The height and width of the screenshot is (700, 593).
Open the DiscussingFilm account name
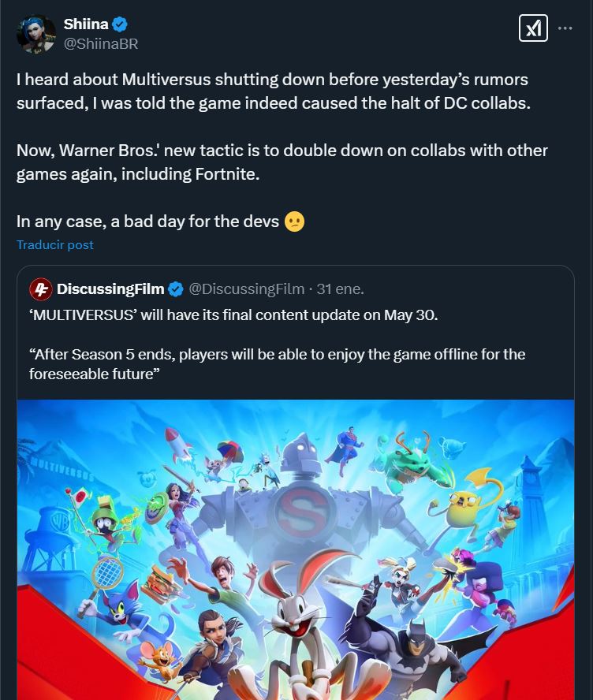[x=110, y=289]
